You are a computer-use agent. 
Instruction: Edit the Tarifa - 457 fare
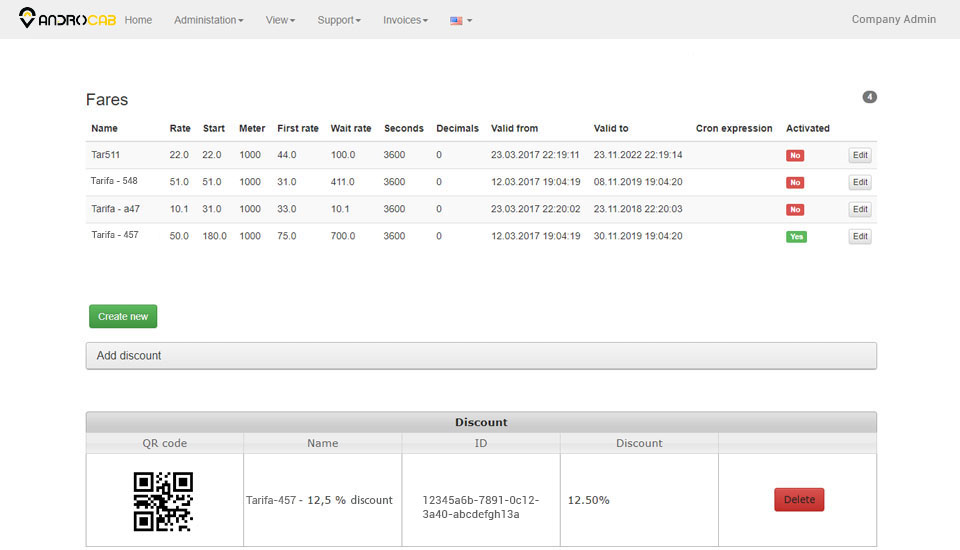click(860, 236)
